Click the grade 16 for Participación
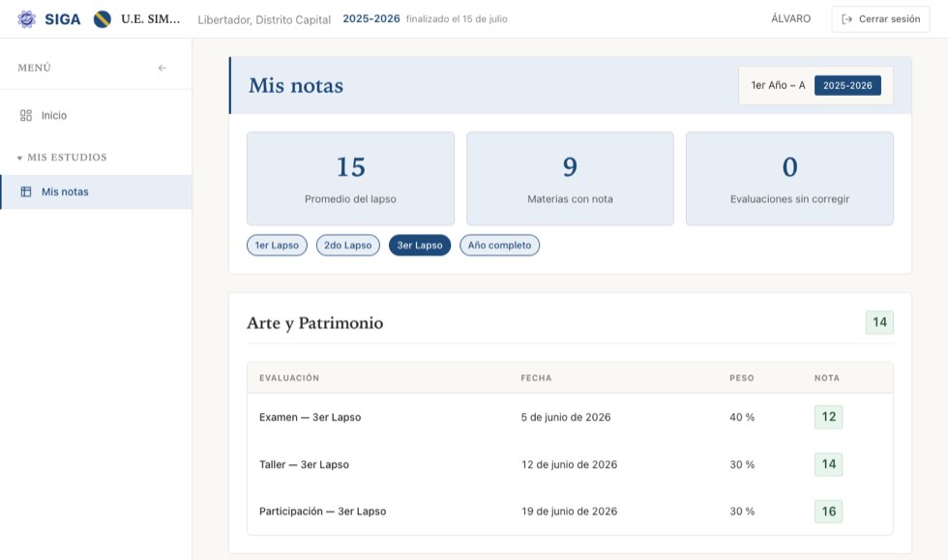This screenshot has width=948, height=560. 828,512
